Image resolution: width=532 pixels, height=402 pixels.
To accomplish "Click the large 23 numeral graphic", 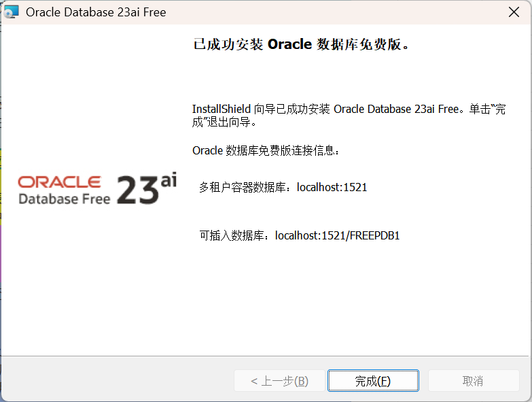I will [x=138, y=190].
